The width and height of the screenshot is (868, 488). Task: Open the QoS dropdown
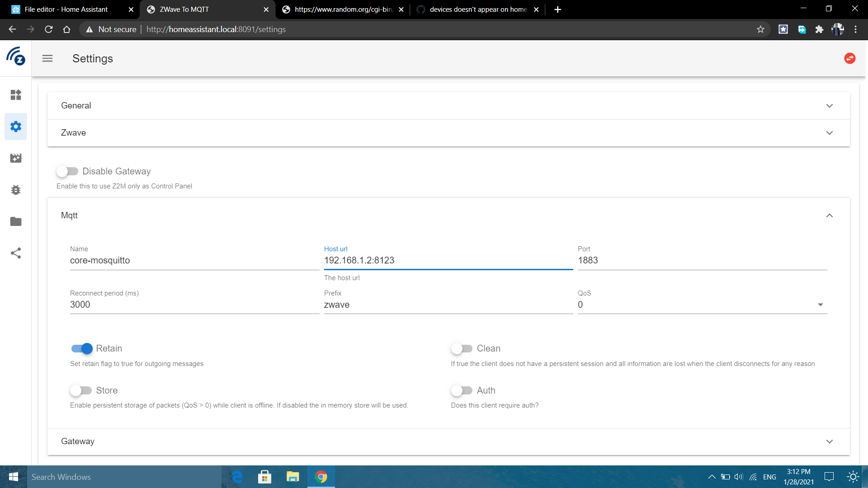(821, 305)
